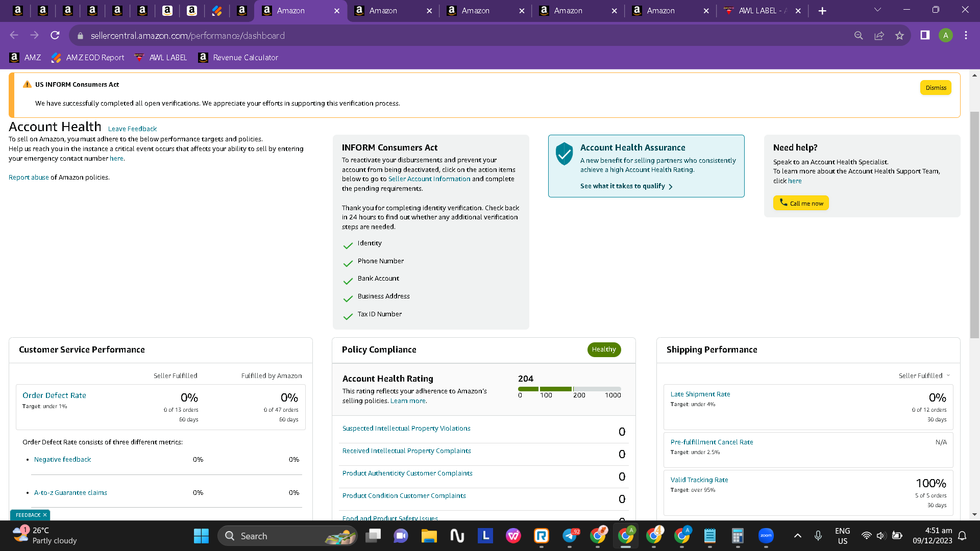
Task: Open the Negative feedback link
Action: pyautogui.click(x=62, y=460)
